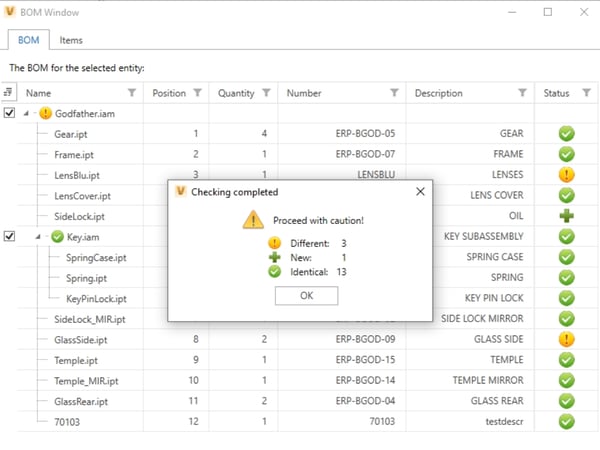Select the BOM tab
The height and width of the screenshot is (450, 600).
[x=28, y=40]
